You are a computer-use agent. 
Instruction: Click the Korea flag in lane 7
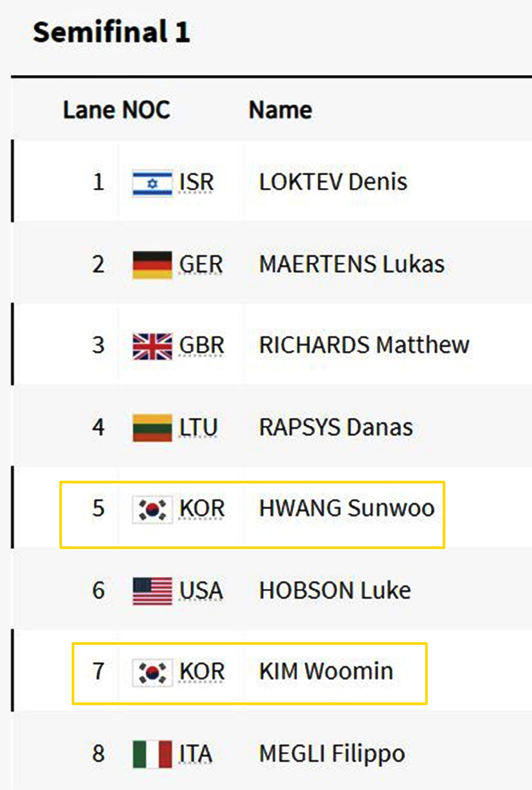click(152, 672)
